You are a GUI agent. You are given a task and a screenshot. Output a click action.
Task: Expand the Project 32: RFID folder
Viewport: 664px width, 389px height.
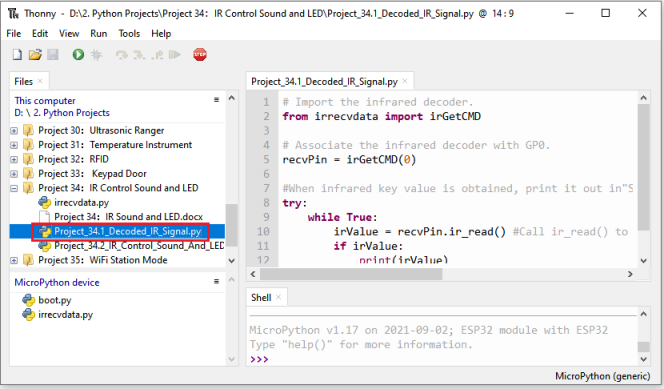point(14,160)
